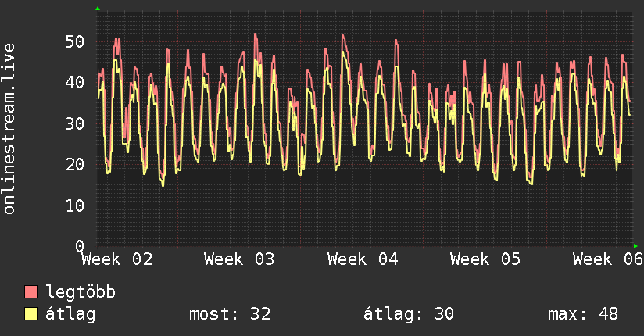Screen dimensions: 644x336
Task: Select the 'legtöbb' legend label
Action: (x=80, y=291)
